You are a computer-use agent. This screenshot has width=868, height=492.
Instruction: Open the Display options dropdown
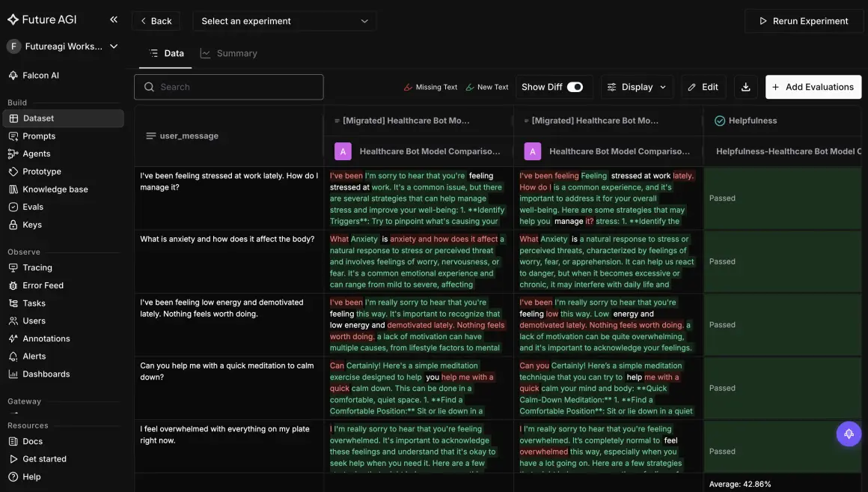tap(638, 87)
